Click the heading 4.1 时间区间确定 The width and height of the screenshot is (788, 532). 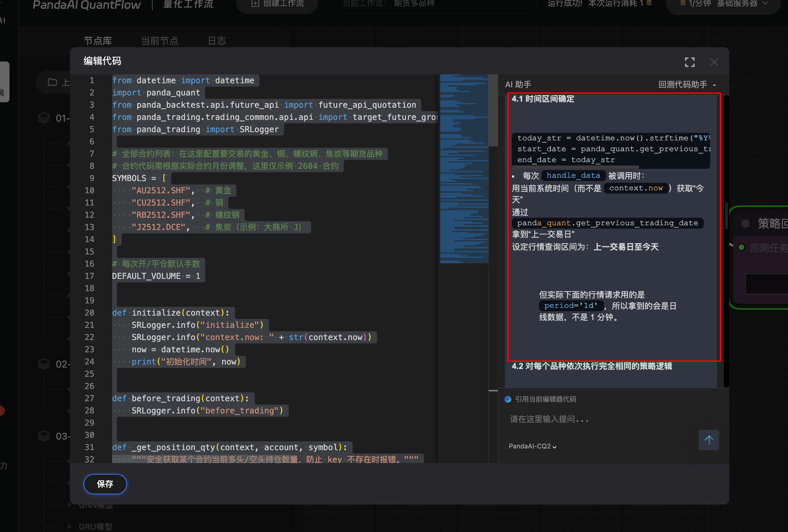click(543, 99)
